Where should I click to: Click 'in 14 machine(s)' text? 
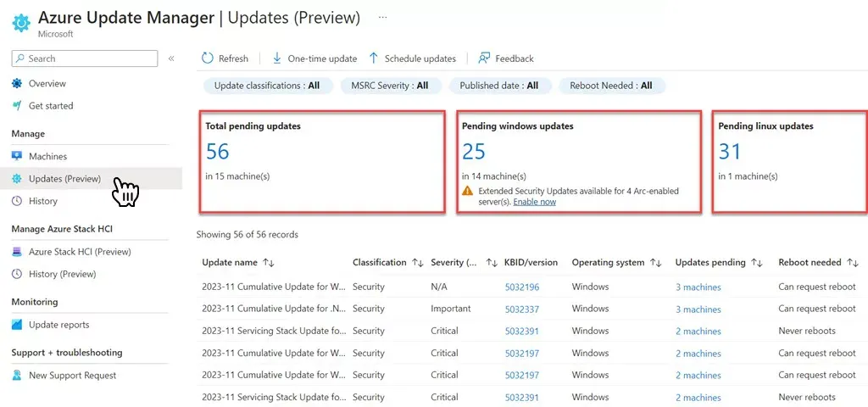click(494, 176)
